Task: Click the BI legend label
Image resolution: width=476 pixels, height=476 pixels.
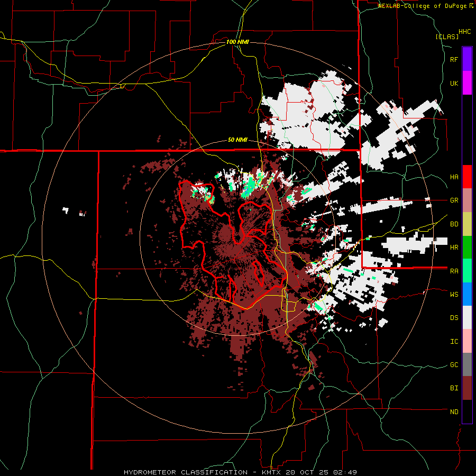Action: (x=454, y=388)
